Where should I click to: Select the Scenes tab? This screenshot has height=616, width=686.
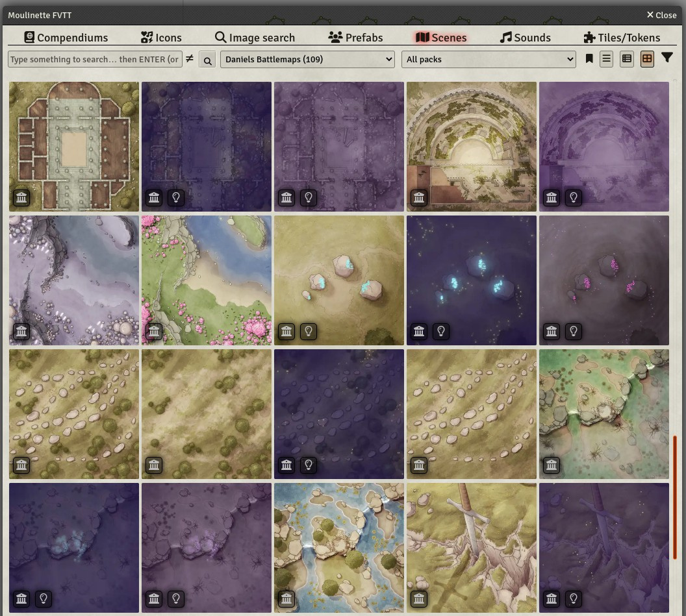[440, 38]
